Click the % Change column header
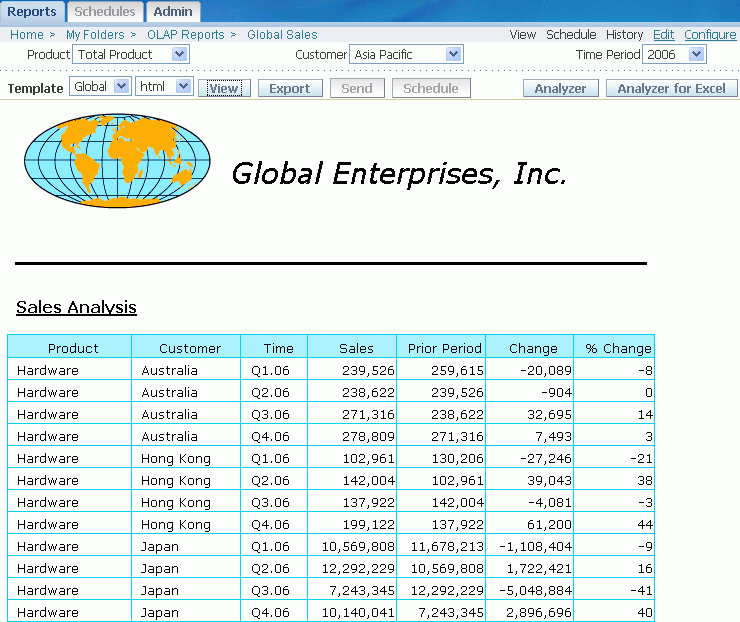 [x=614, y=348]
